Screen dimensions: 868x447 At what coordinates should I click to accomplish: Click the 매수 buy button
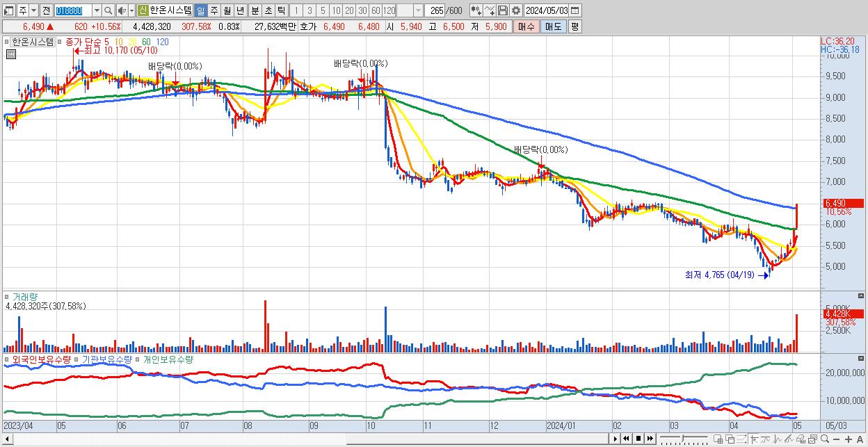(x=526, y=26)
